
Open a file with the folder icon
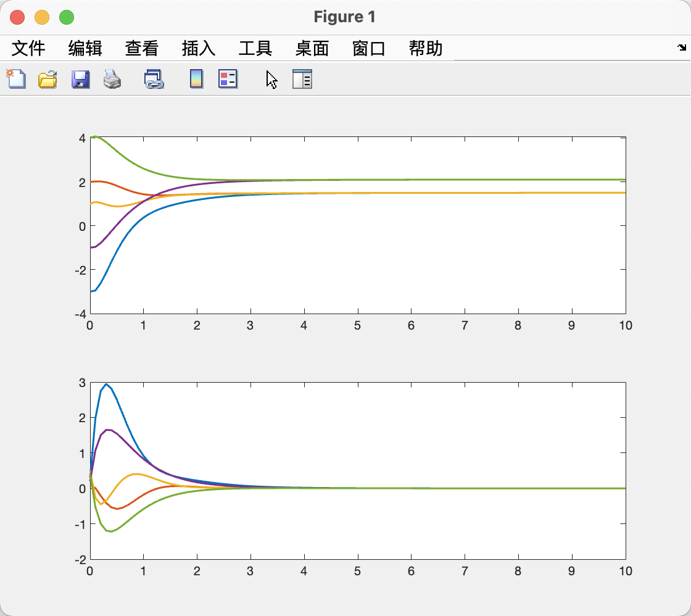(48, 80)
